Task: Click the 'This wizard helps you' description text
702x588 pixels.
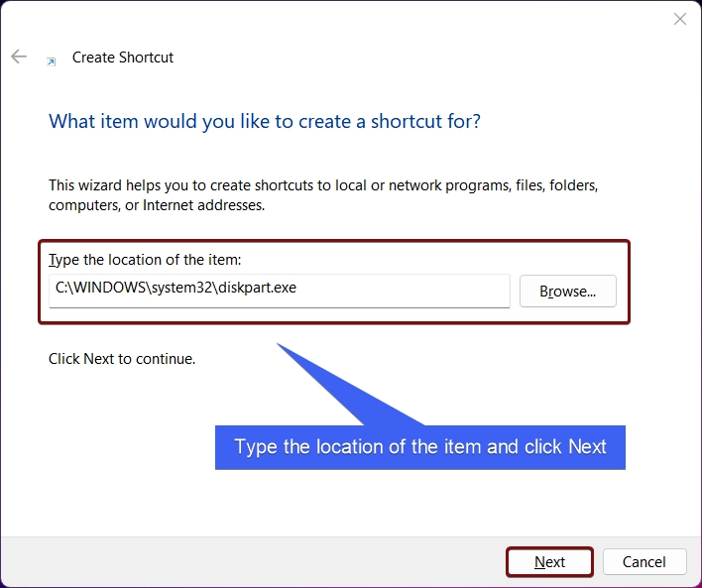Action: [x=323, y=194]
